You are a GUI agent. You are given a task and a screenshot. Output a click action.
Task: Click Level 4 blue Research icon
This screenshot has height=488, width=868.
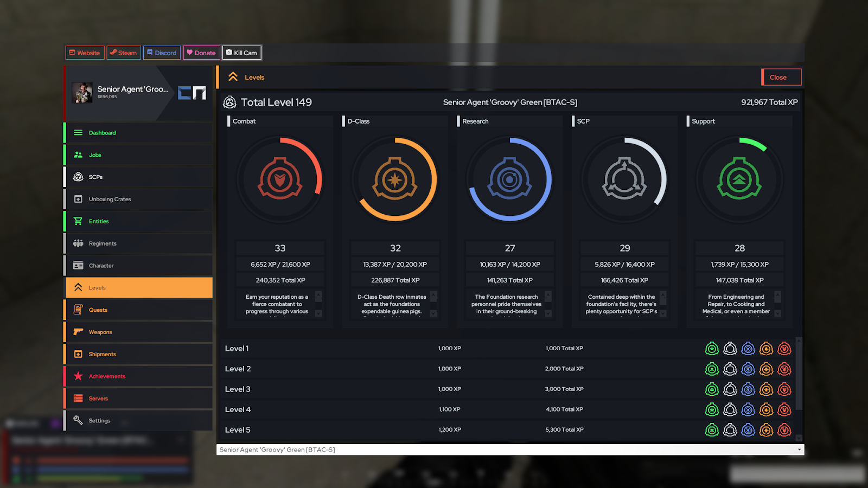click(748, 410)
